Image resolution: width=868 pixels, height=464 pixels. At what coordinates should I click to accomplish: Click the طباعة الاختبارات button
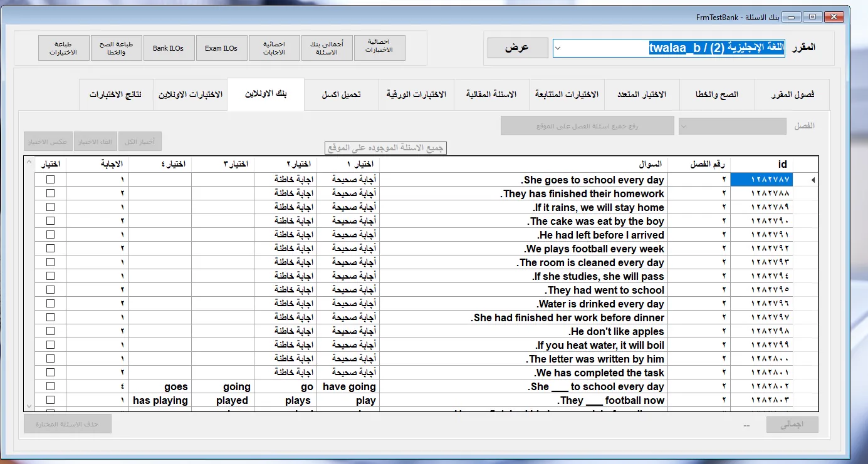tap(64, 48)
